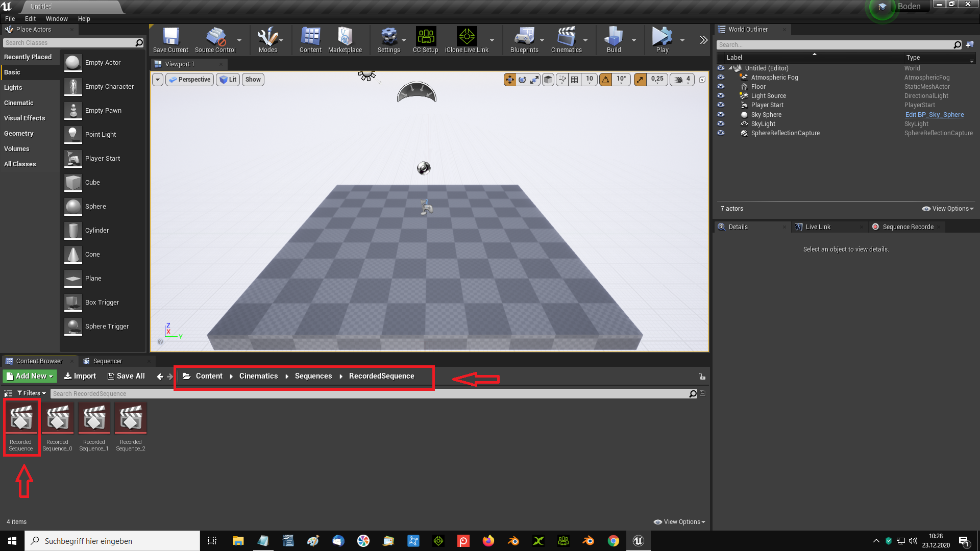Toggle visibility of Atmospheric Fog

(721, 78)
